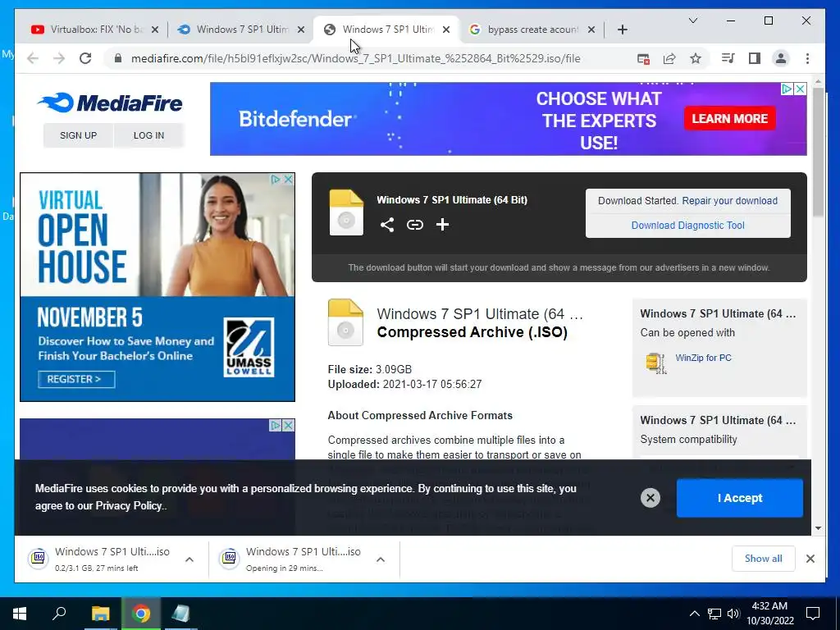Expand options for the Opening in 29 mins download
This screenshot has width=840, height=630.
pyautogui.click(x=381, y=559)
